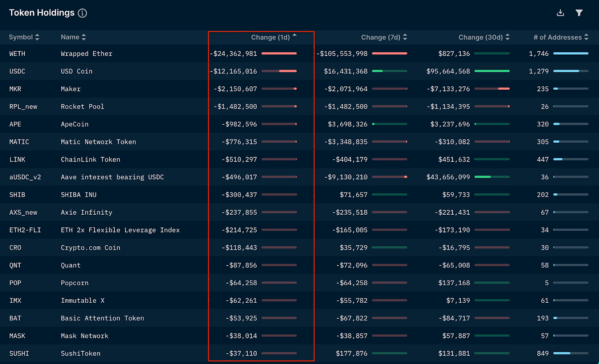Click the 30d value $43,656,099

pos(448,177)
